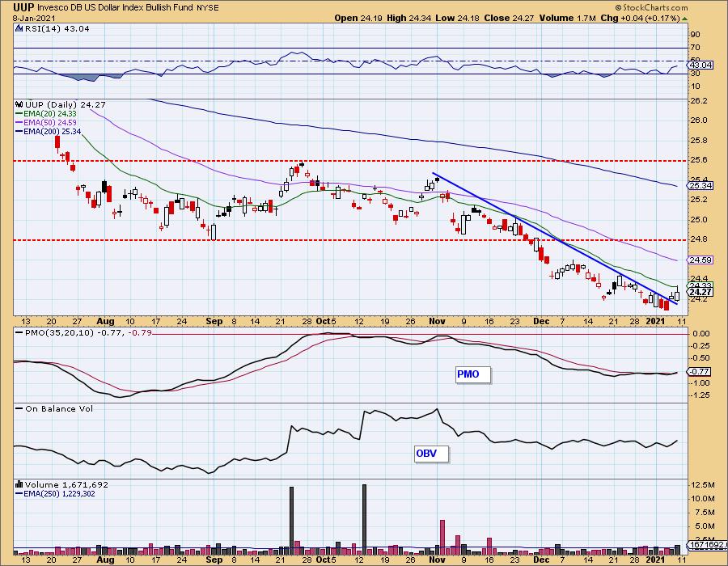Click the High 24.34 value
The height and width of the screenshot is (566, 728).
[409, 18]
